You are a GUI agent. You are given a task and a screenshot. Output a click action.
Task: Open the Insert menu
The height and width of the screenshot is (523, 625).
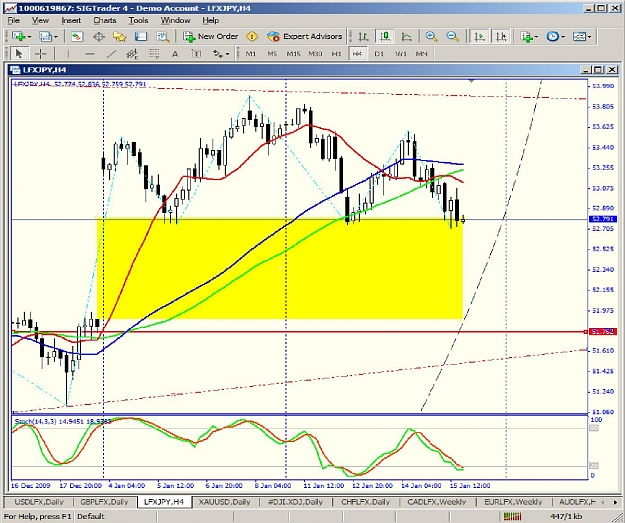71,20
